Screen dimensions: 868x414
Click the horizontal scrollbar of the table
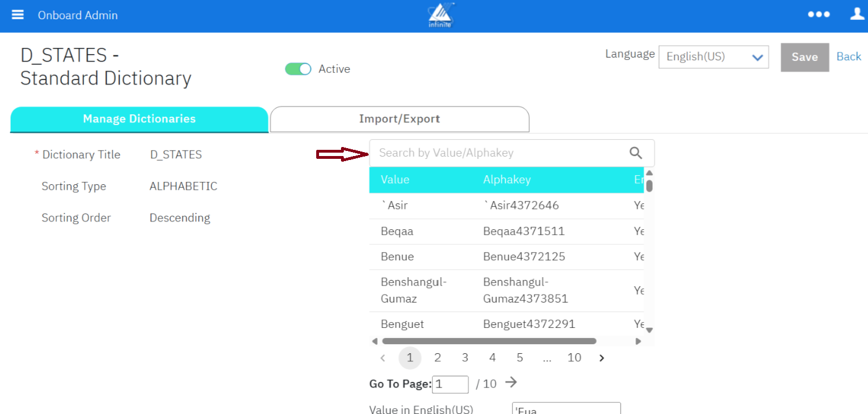489,341
